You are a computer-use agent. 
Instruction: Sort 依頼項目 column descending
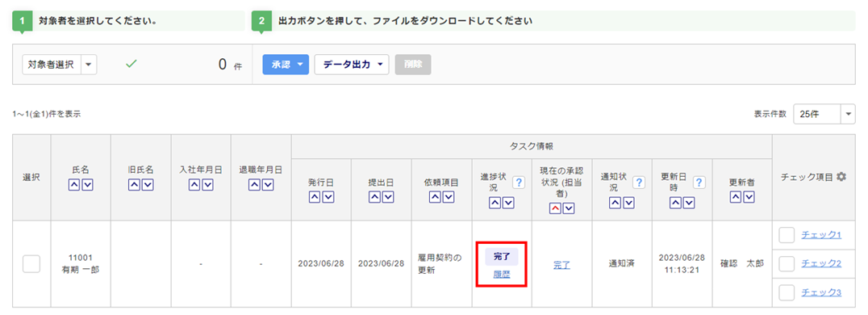click(x=448, y=196)
